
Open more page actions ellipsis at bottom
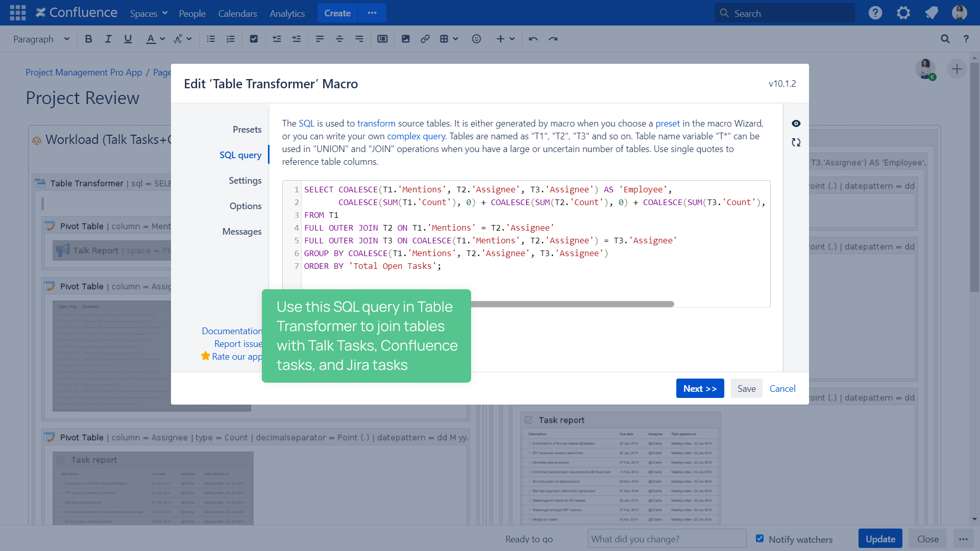pos(963,539)
